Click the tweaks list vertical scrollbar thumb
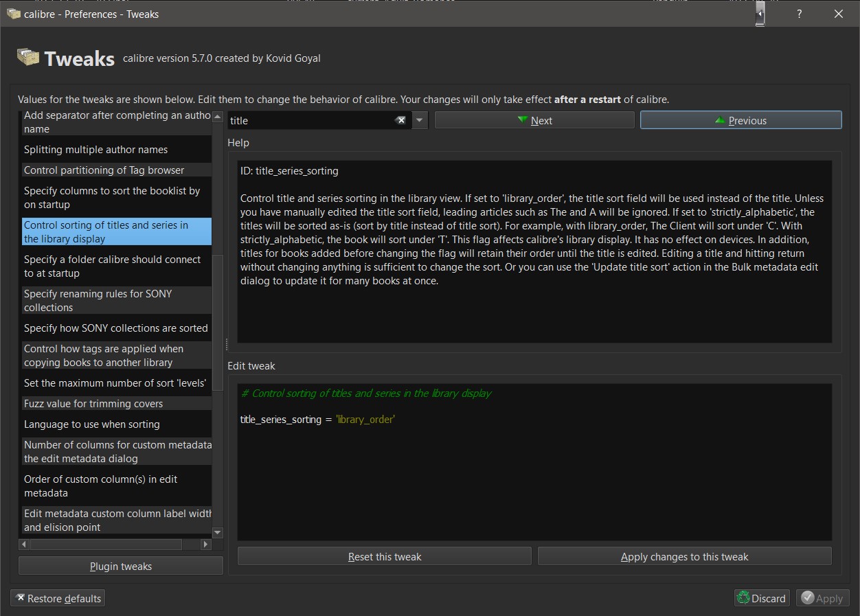 click(218, 322)
